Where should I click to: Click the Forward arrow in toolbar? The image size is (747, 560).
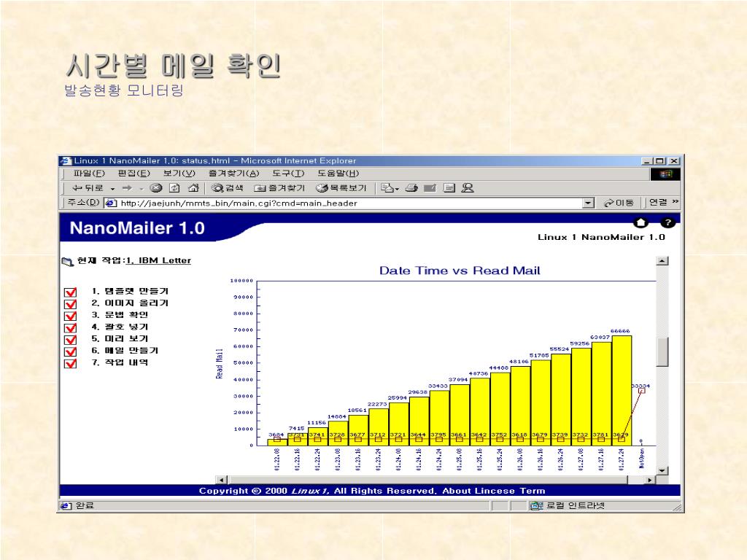tap(127, 188)
